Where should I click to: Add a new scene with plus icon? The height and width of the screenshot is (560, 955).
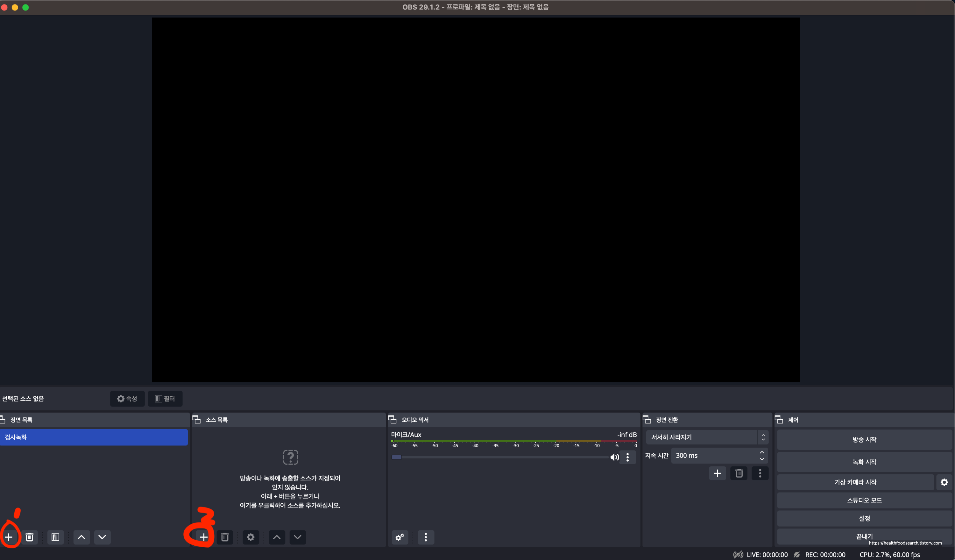point(9,537)
